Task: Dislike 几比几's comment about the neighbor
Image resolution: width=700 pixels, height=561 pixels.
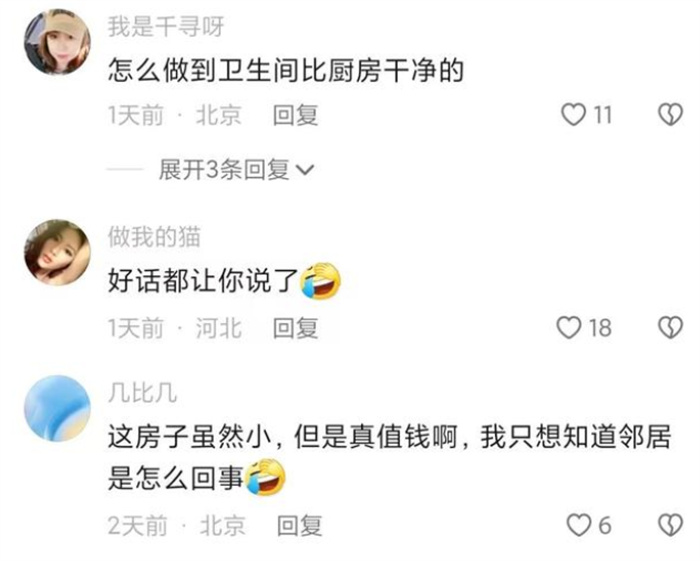Action: [x=670, y=525]
